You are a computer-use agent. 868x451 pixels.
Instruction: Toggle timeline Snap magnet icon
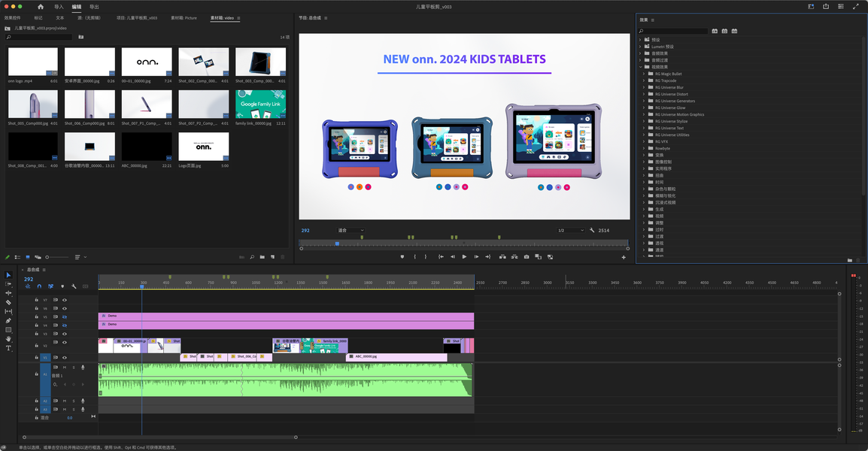click(39, 286)
